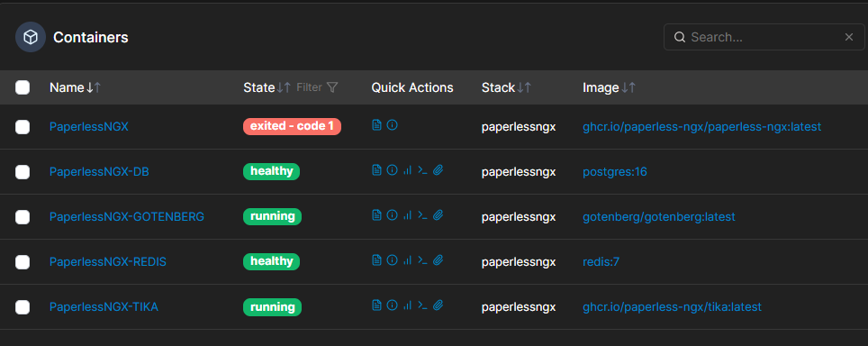Clear search with the X icon
868x346 pixels.
click(848, 37)
